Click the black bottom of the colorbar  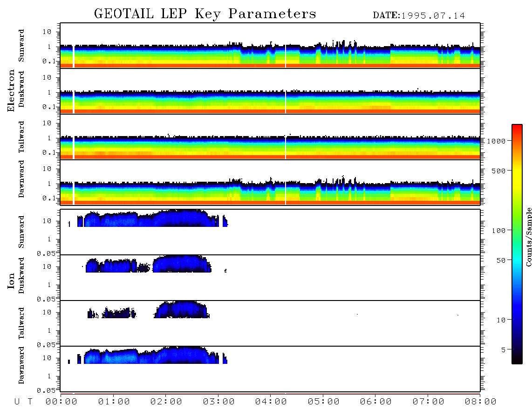click(517, 361)
